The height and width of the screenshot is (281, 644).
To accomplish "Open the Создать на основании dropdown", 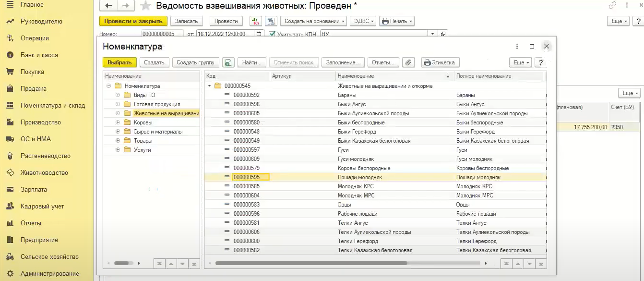I will [313, 21].
